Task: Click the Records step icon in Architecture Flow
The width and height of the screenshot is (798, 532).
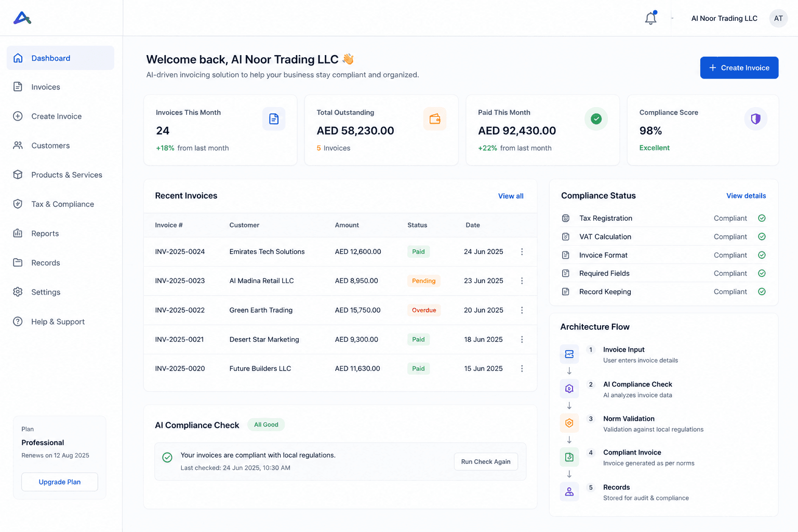Action: click(569, 491)
